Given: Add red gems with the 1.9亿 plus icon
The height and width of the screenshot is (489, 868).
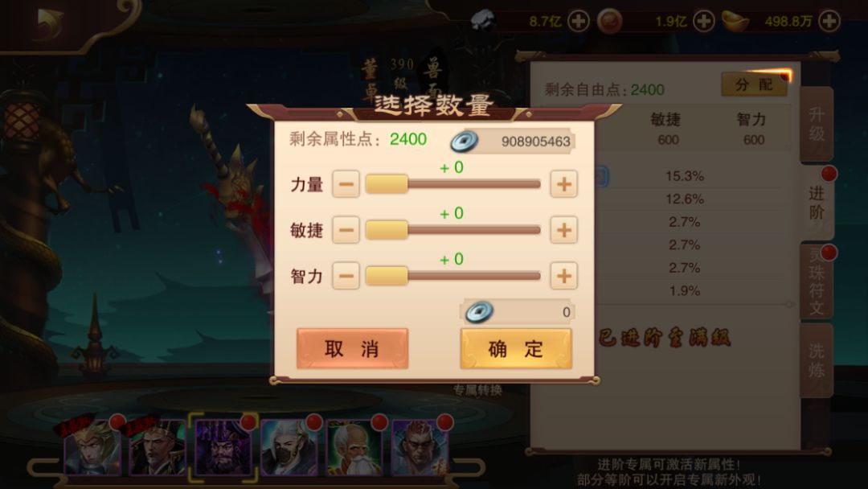Looking at the screenshot, I should [x=703, y=22].
